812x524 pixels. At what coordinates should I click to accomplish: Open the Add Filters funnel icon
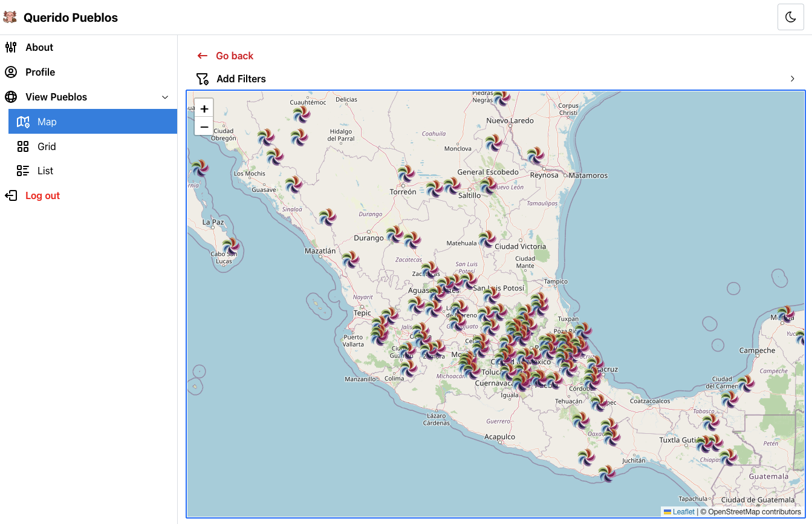pyautogui.click(x=203, y=79)
